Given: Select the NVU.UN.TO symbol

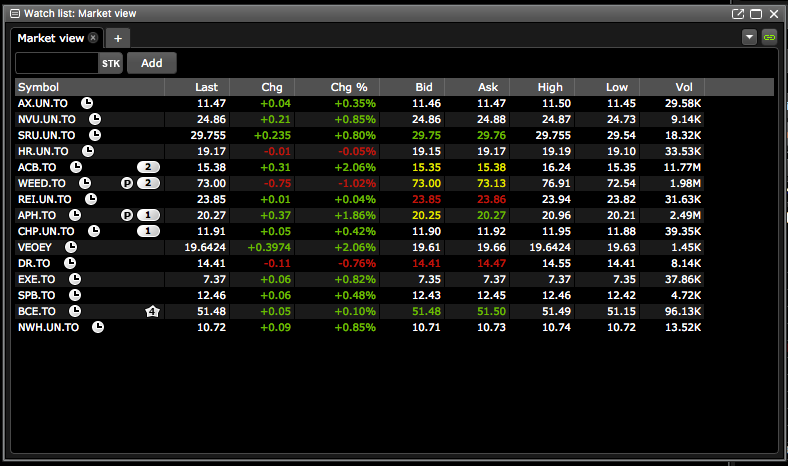Looking at the screenshot, I should pyautogui.click(x=47, y=119).
